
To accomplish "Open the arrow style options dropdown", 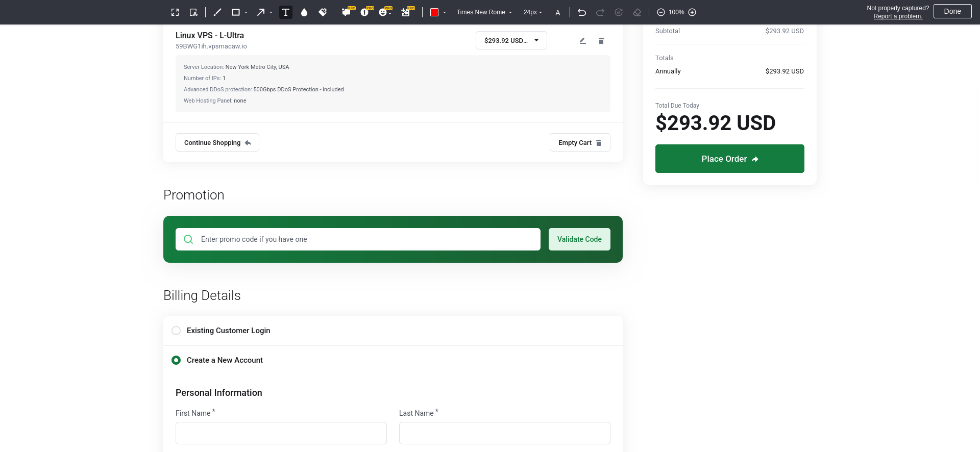I will [x=271, y=12].
